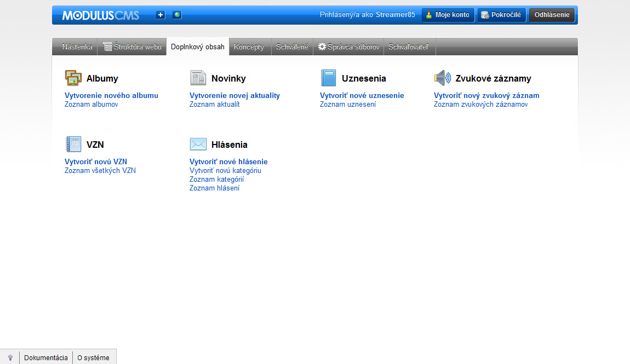630x364 pixels.
Task: Open the Moje konto account button
Action: click(x=448, y=15)
